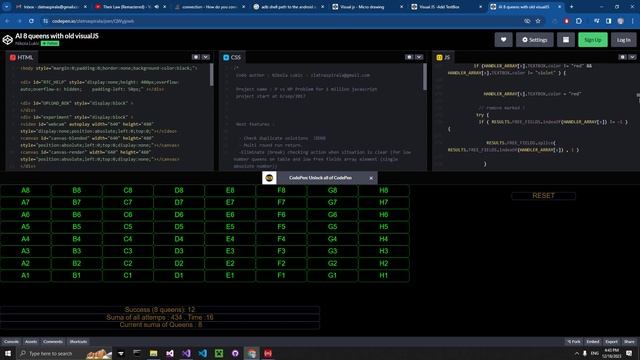The height and width of the screenshot is (360, 640).
Task: Love this pen with the heart button
Action: click(503, 40)
